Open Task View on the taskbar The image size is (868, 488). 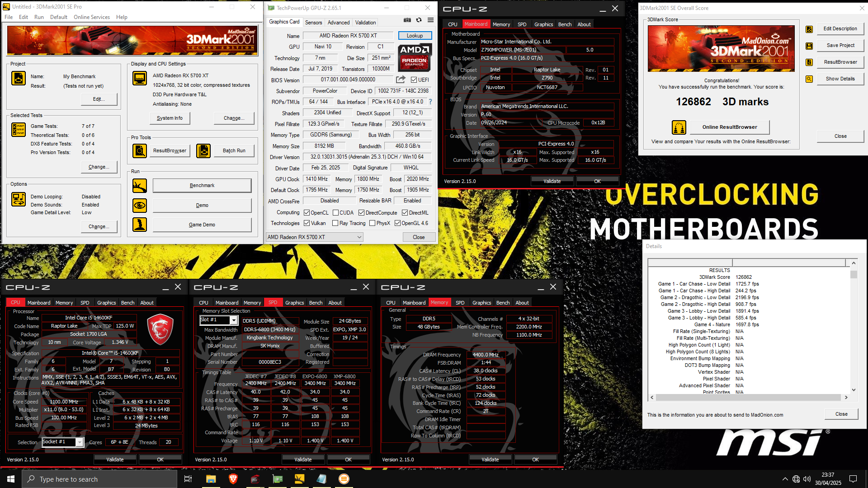188,479
